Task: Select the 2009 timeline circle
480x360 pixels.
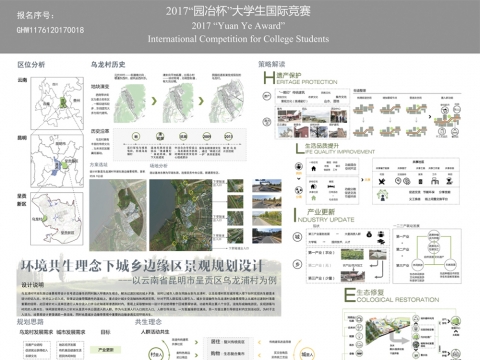Action: 207,136
